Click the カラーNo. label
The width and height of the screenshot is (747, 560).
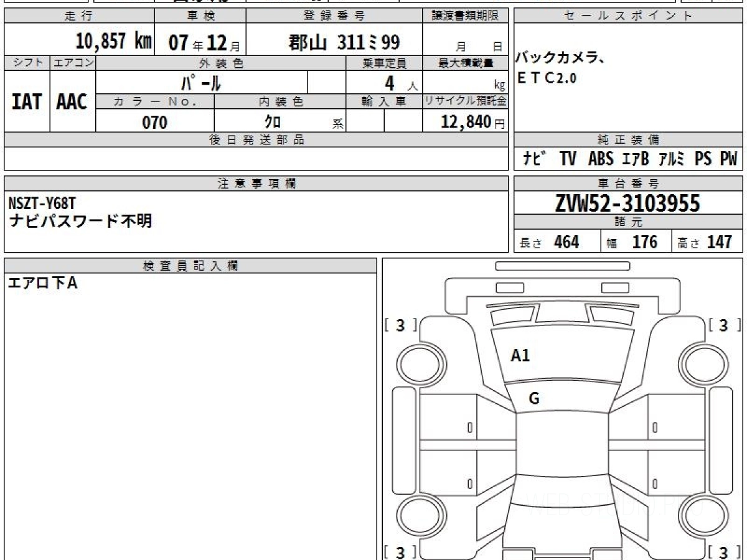(x=155, y=102)
